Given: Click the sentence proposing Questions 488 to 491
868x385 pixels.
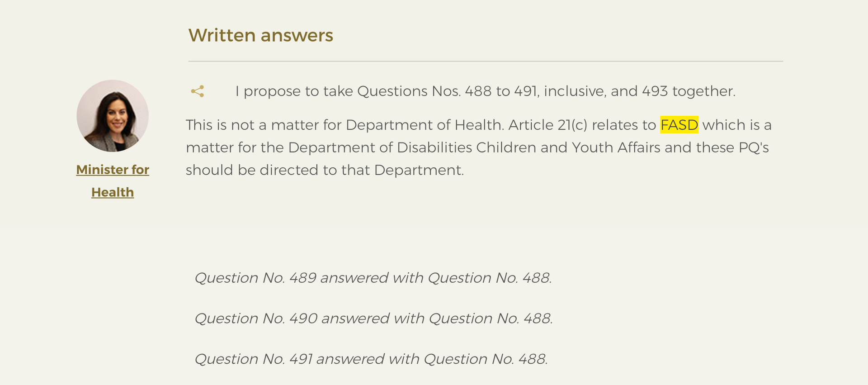Looking at the screenshot, I should [485, 91].
